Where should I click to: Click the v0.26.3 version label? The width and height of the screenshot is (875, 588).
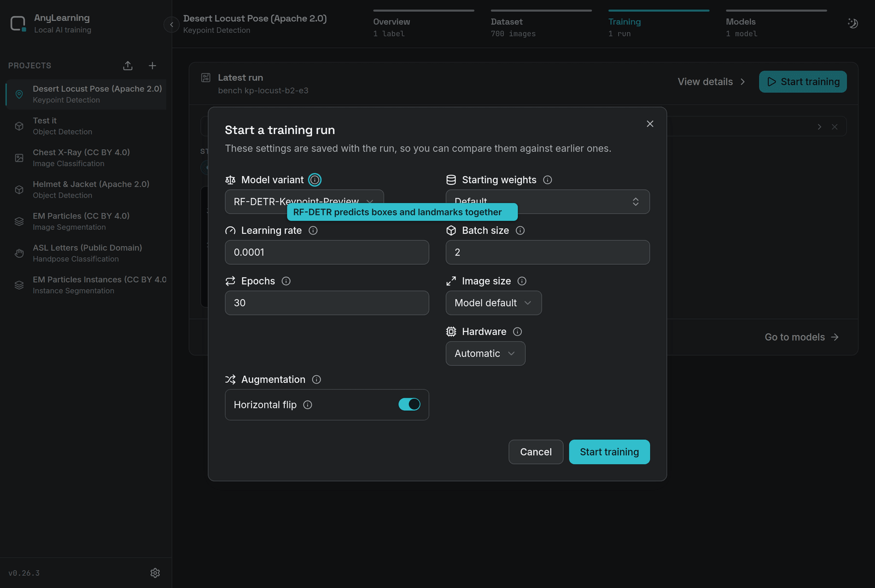pos(24,573)
